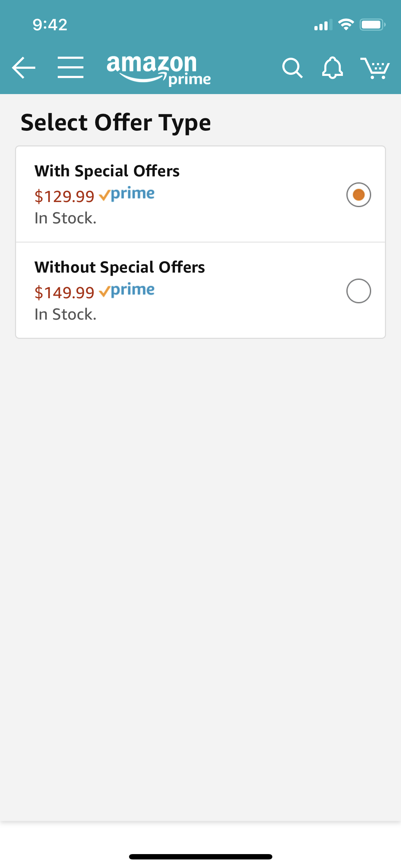Tap the Prime badge beside $149.99
The width and height of the screenshot is (401, 868).
point(127,290)
